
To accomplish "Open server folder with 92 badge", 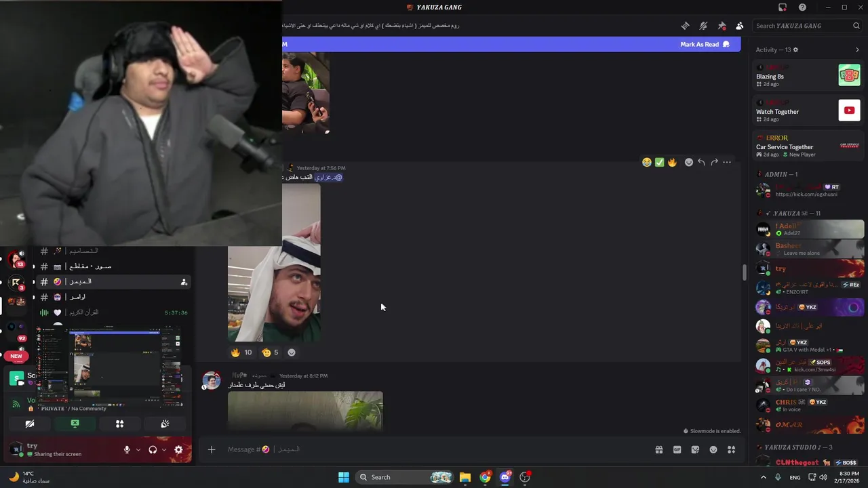I will click(16, 331).
